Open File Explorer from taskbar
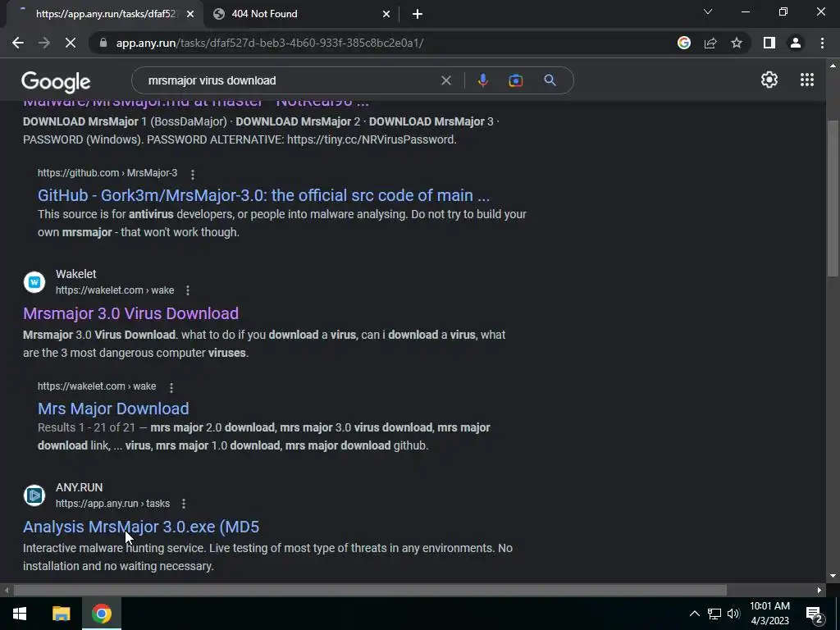The height and width of the screenshot is (630, 840). (x=61, y=614)
